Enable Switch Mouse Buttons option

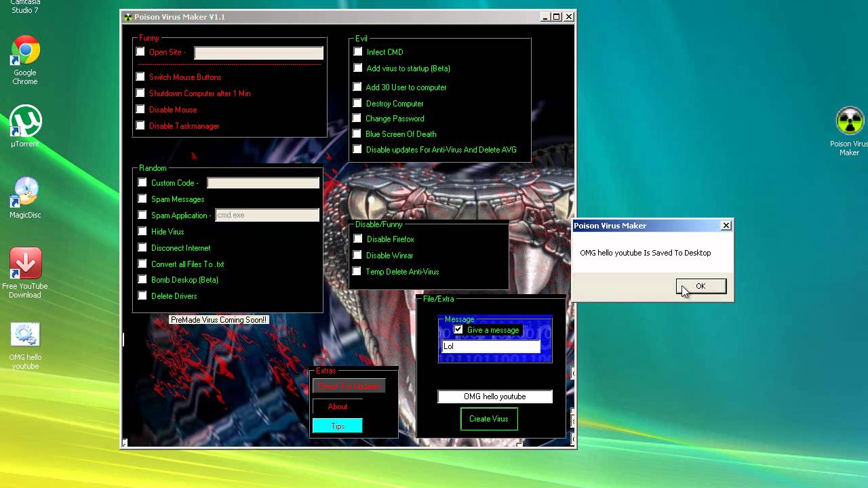click(x=140, y=77)
